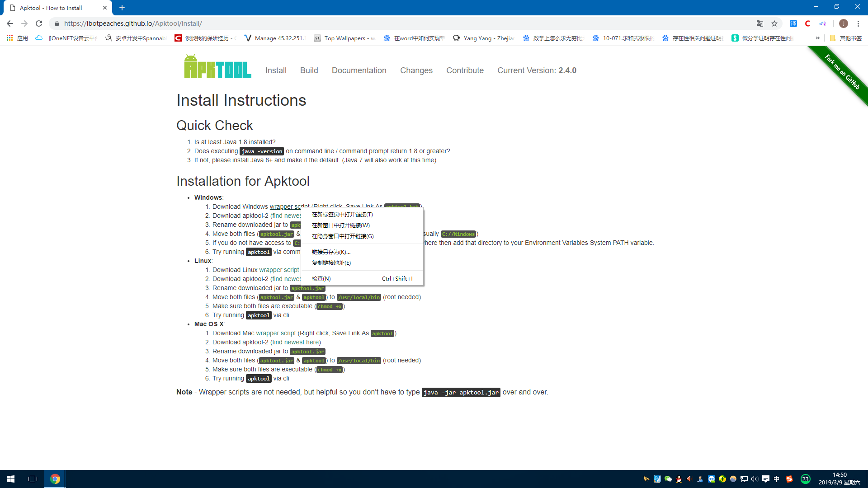Image resolution: width=868 pixels, height=488 pixels.
Task: Open the Chrome profile avatar icon
Action: coord(844,23)
